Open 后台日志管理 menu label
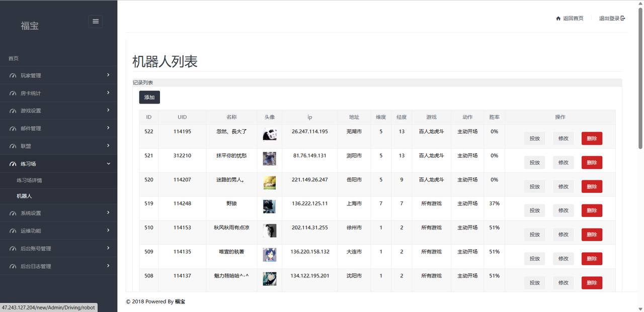The width and height of the screenshot is (644, 312). click(x=36, y=266)
